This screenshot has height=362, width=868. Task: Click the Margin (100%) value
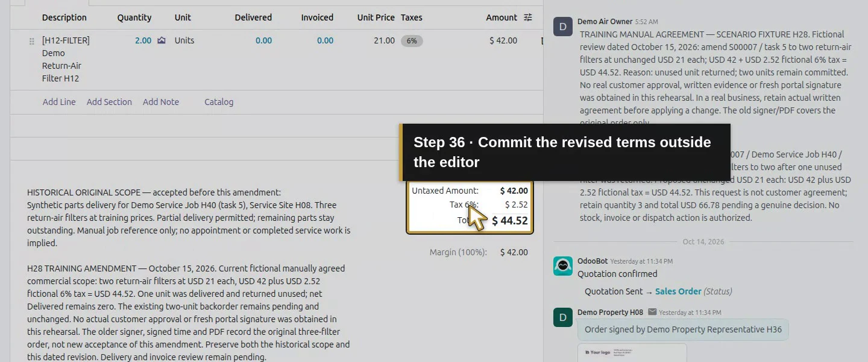tap(514, 253)
